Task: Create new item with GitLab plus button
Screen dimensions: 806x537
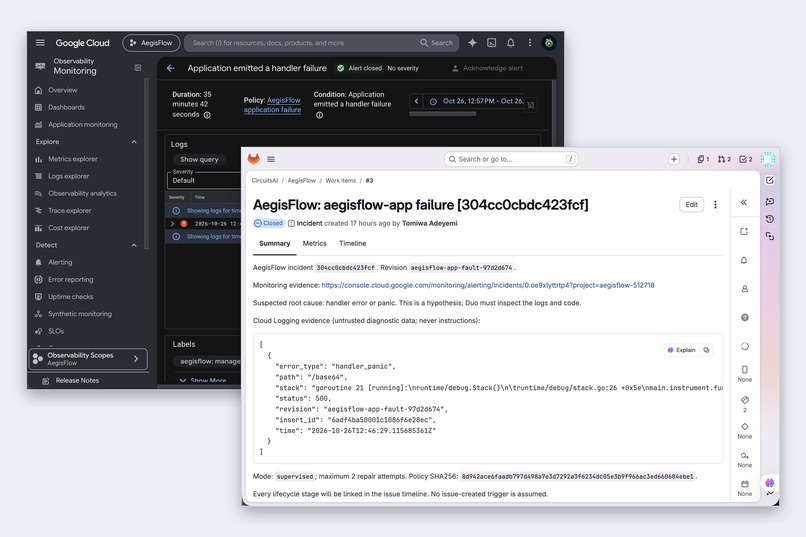Action: [674, 159]
